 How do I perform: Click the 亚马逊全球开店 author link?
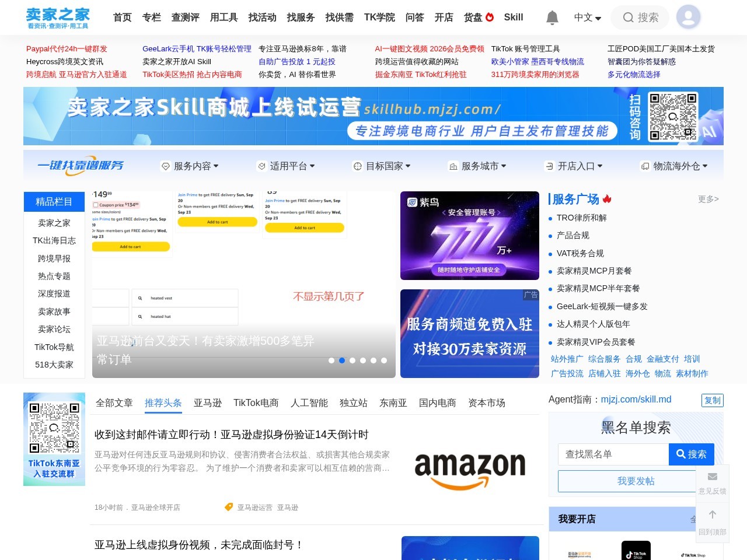click(x=155, y=508)
